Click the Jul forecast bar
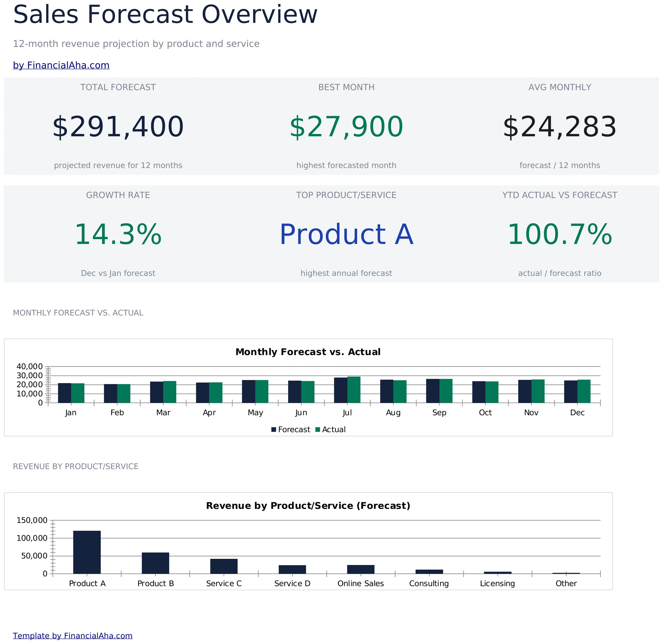663x644 pixels. click(341, 390)
